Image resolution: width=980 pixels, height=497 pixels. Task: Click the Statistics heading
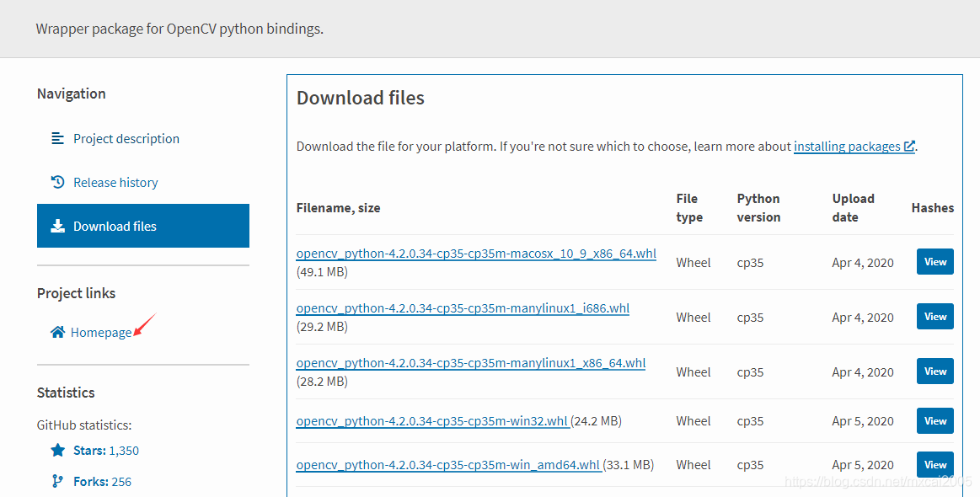[x=66, y=393]
